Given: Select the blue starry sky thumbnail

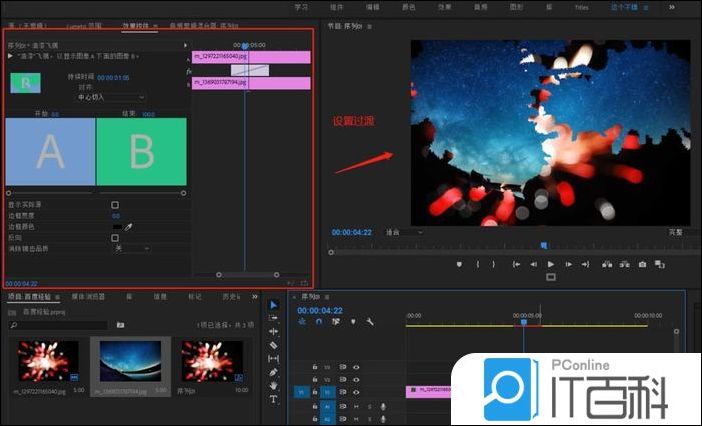Looking at the screenshot, I should click(129, 361).
